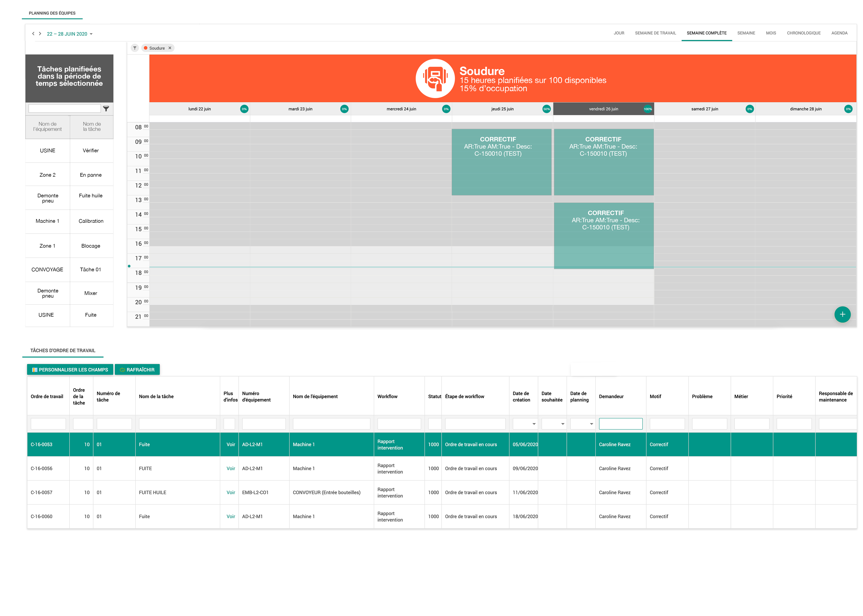Click the refresh icon on the Rafraîchir button
The height and width of the screenshot is (616, 863).
[x=123, y=369]
